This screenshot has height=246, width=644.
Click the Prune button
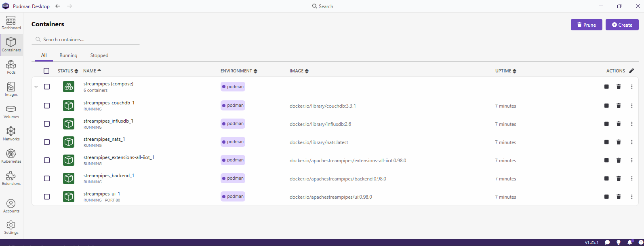tap(586, 25)
